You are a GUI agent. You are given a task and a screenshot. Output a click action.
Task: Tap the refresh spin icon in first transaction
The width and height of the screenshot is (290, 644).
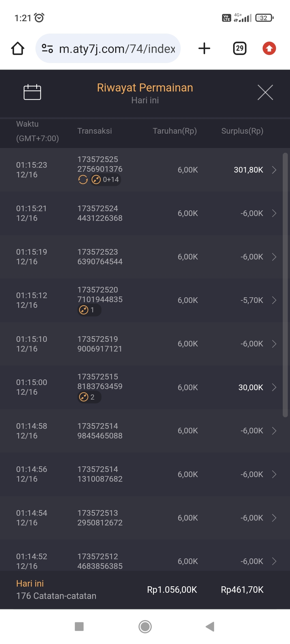83,180
